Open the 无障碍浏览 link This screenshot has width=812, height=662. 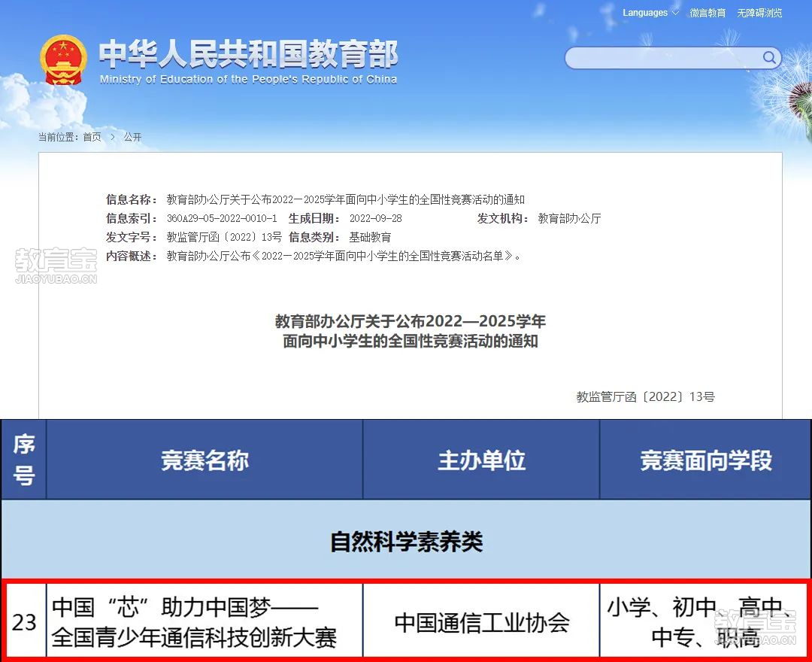pyautogui.click(x=759, y=13)
